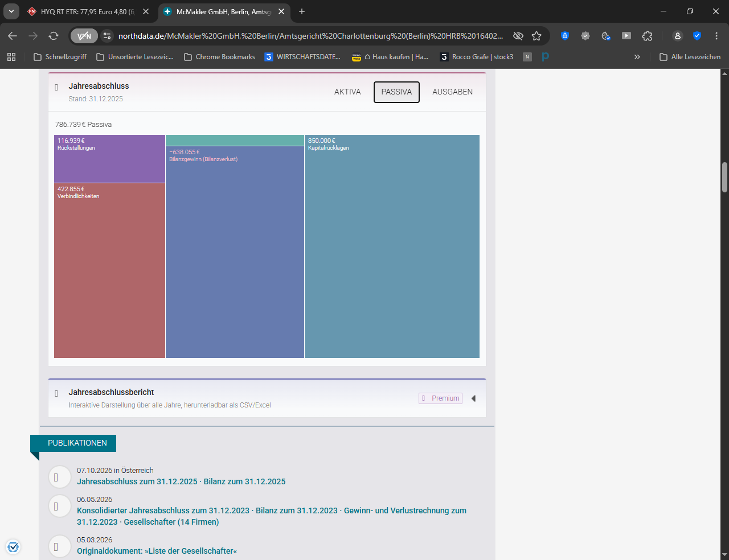Open the Rocco Gräfe stock3 bookmark

(477, 57)
